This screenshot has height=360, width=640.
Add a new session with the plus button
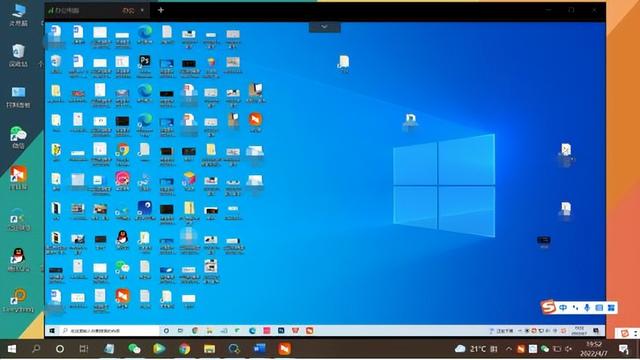pos(161,10)
